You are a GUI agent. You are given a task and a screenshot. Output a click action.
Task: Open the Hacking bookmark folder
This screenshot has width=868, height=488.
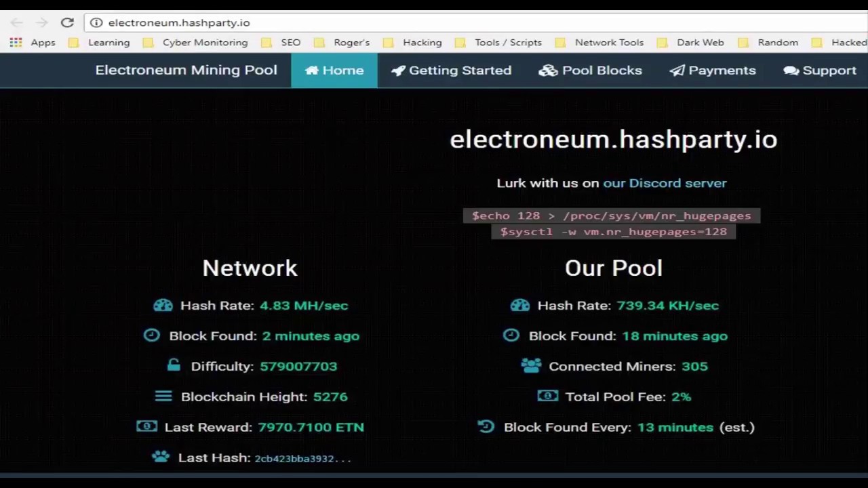(412, 42)
